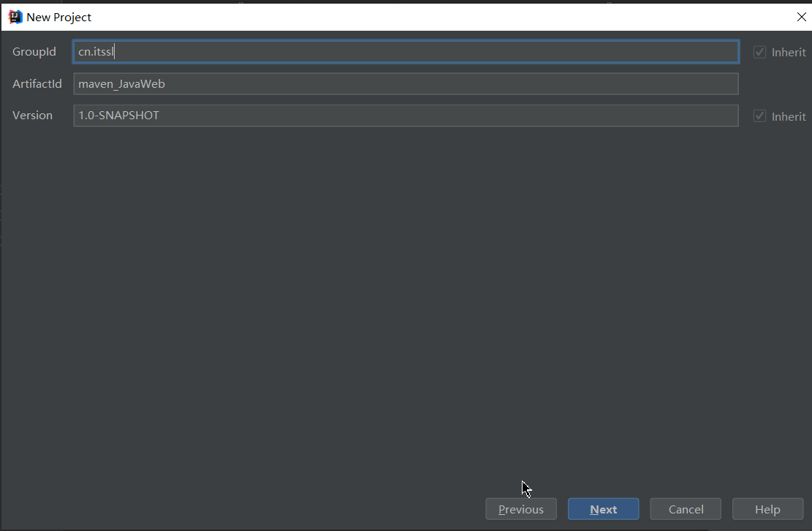Focus the GroupId input field

(x=406, y=52)
